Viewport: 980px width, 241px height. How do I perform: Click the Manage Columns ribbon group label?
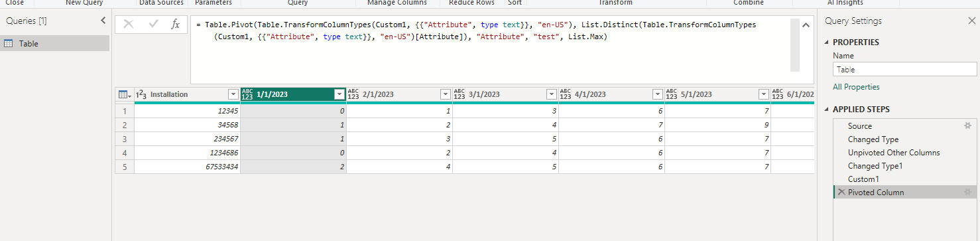[397, 3]
